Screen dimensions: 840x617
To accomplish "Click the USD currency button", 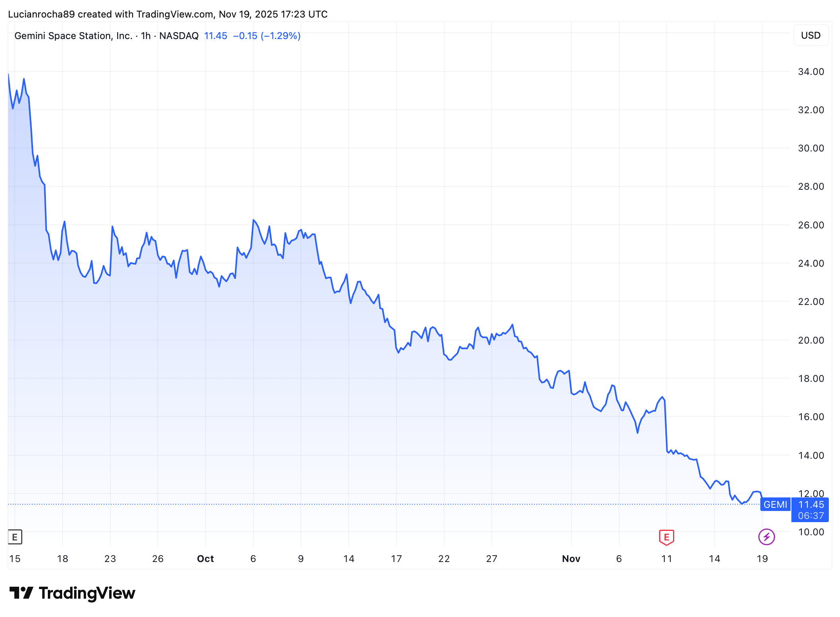I will pyautogui.click(x=811, y=35).
